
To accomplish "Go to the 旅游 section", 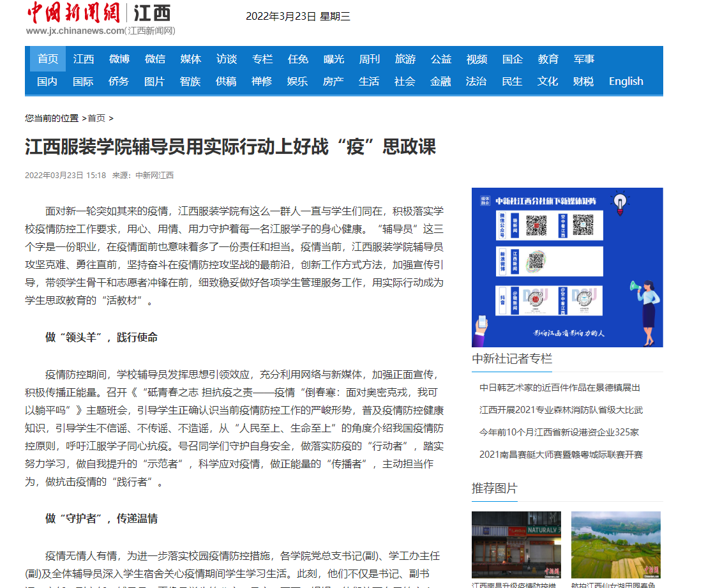I will pos(405,59).
